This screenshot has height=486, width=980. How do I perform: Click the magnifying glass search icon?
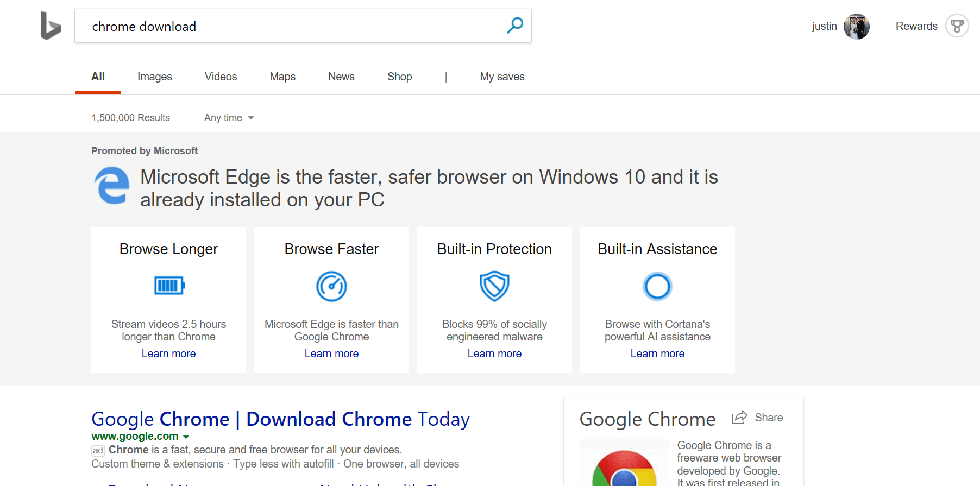pyautogui.click(x=514, y=25)
